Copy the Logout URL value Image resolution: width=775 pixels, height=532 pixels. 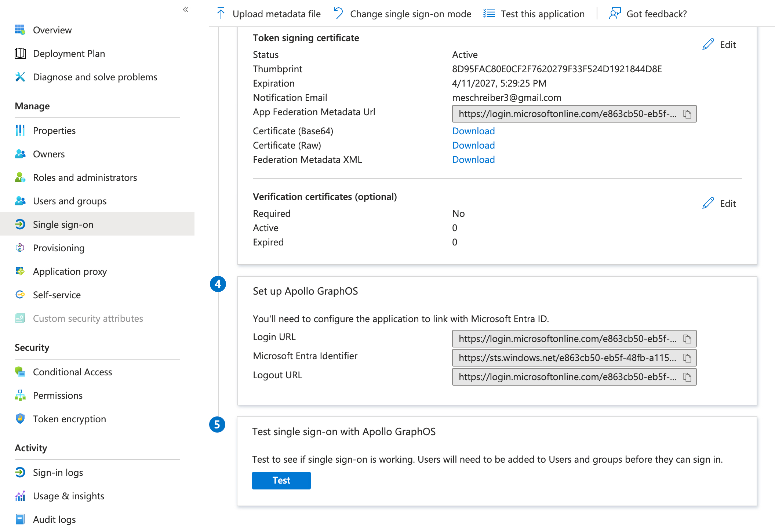tap(687, 377)
